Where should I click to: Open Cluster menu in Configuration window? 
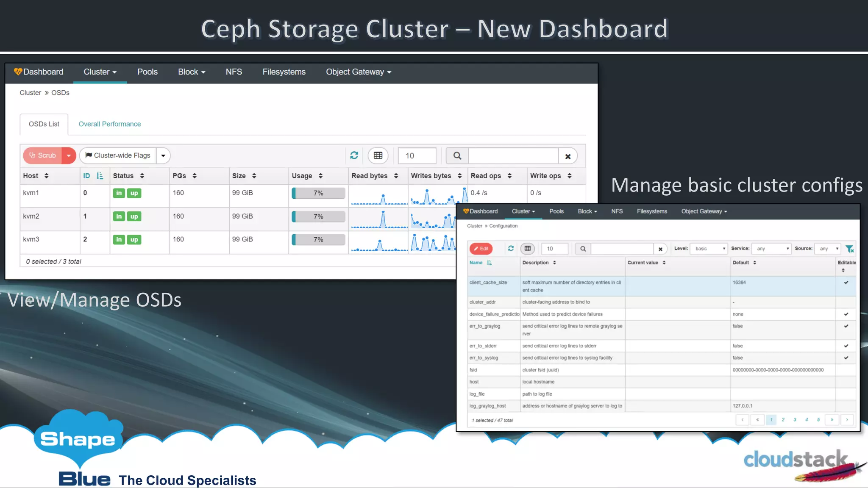(523, 211)
